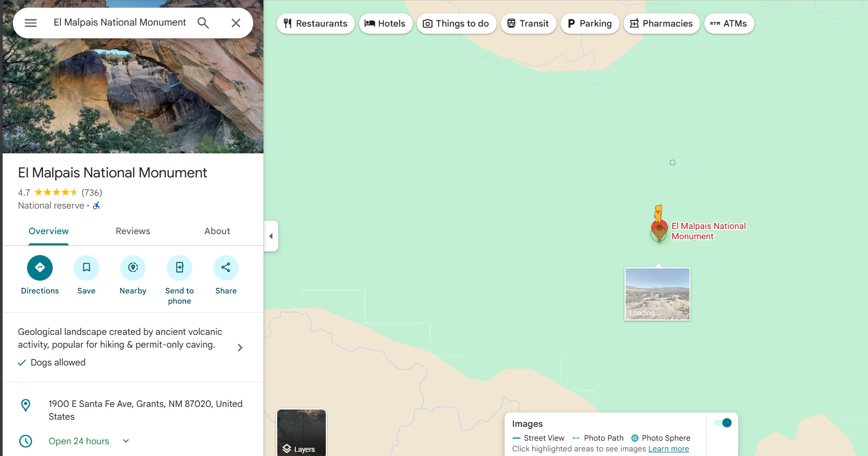
Task: Expand the place description chevron
Action: [x=240, y=348]
